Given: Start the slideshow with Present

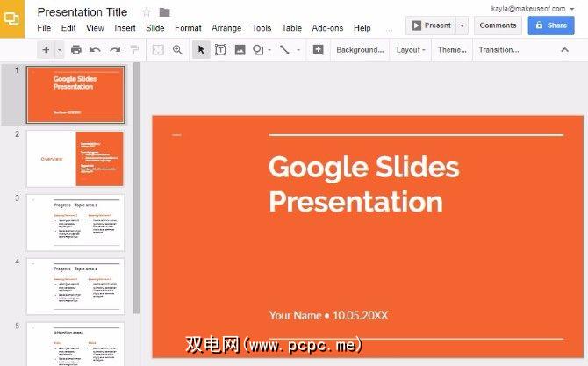Looking at the screenshot, I should pyautogui.click(x=431, y=25).
